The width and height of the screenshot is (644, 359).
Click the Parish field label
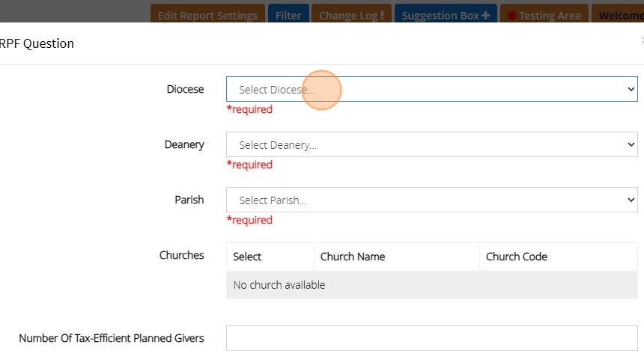coord(189,200)
